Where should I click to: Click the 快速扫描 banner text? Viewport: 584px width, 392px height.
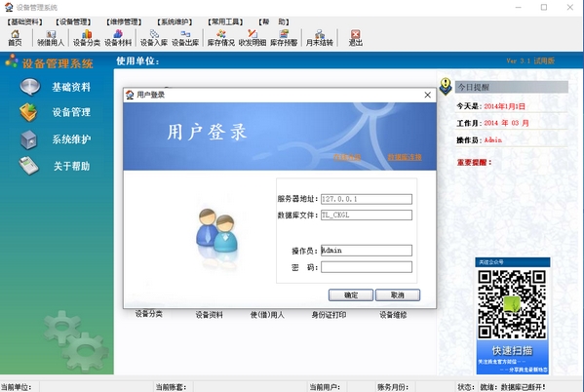(x=512, y=351)
